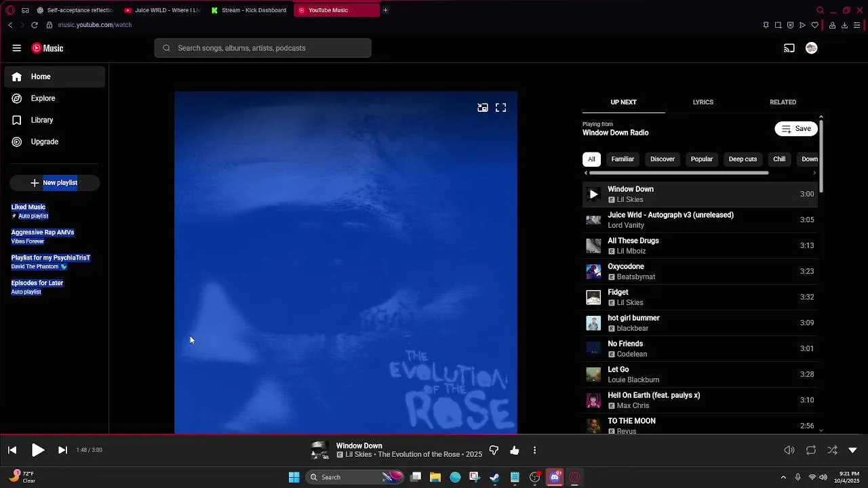This screenshot has width=868, height=488.
Task: Switch to Stream - Kick Dashboard tab
Action: 249,10
